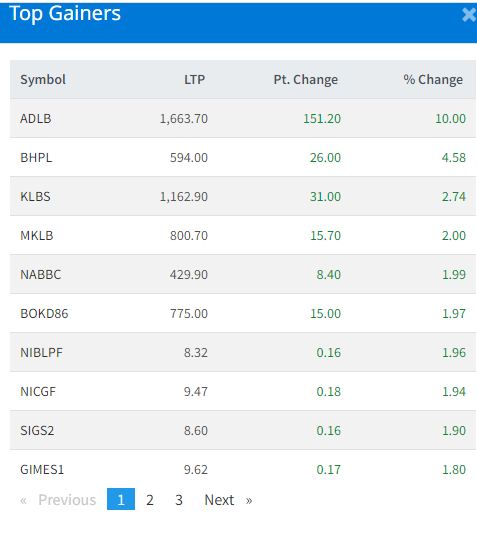Select current page 1 button
This screenshot has height=537, width=477.
click(x=121, y=499)
